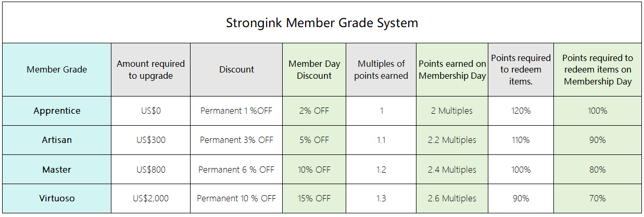644x217 pixels.
Task: Select the 120% redeem points cell
Action: coord(521,111)
